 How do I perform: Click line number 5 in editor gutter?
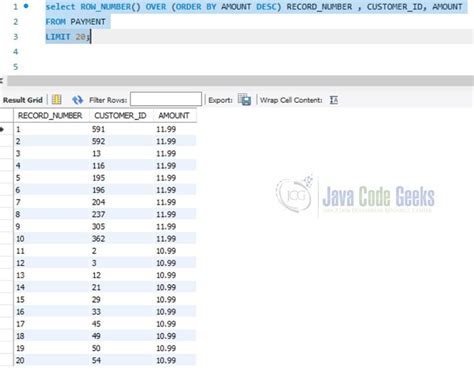(x=15, y=67)
